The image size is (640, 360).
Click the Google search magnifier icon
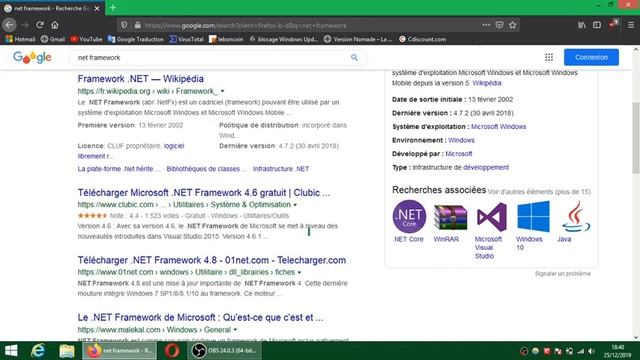(x=354, y=58)
